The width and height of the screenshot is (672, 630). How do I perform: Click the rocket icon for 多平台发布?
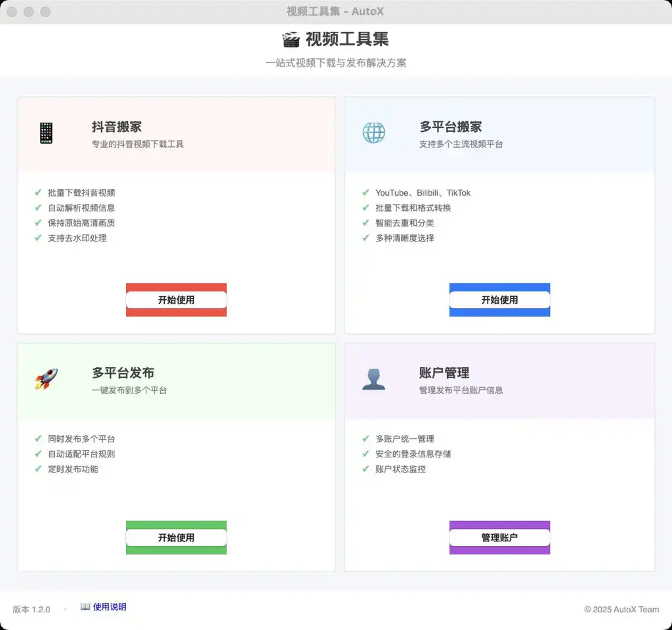click(x=47, y=379)
